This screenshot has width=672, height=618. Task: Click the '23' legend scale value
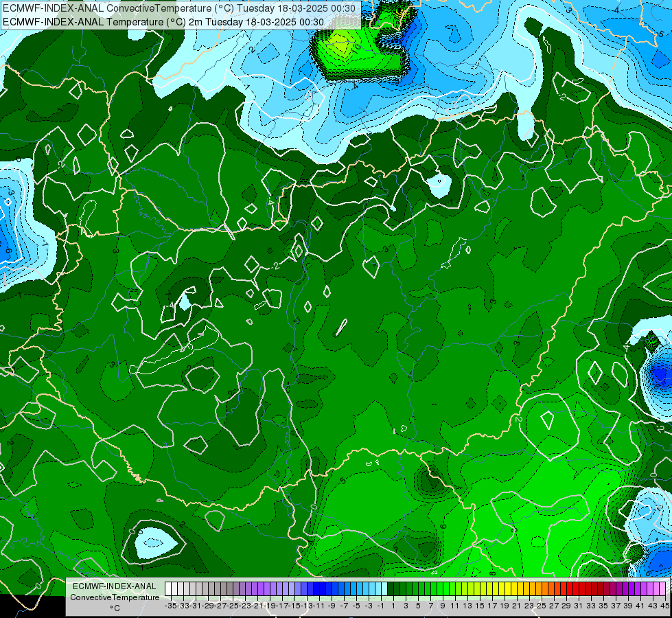(x=529, y=606)
